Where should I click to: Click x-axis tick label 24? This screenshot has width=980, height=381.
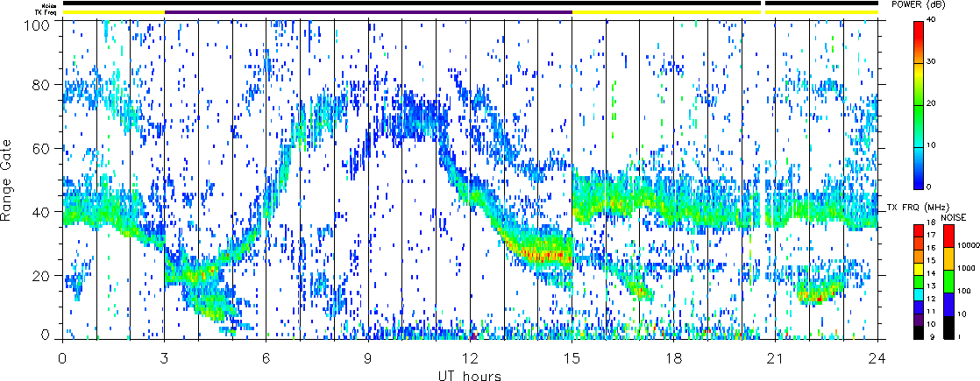(x=878, y=358)
